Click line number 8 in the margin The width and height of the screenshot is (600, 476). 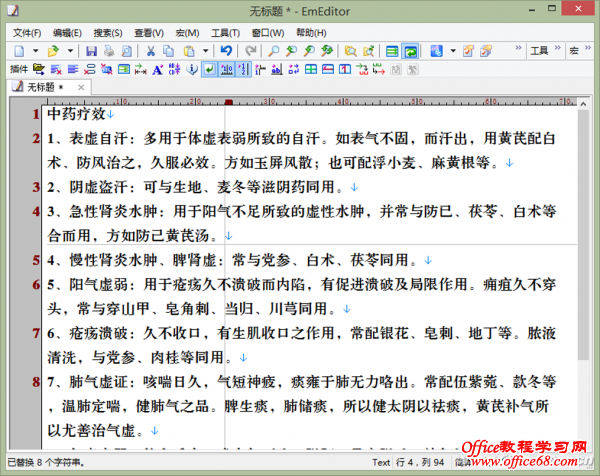point(36,381)
